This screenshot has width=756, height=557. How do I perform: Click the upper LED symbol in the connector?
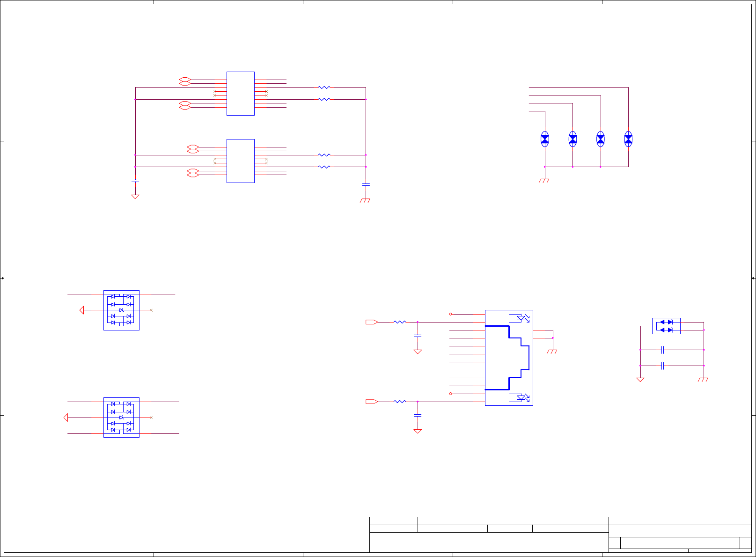[522, 318]
